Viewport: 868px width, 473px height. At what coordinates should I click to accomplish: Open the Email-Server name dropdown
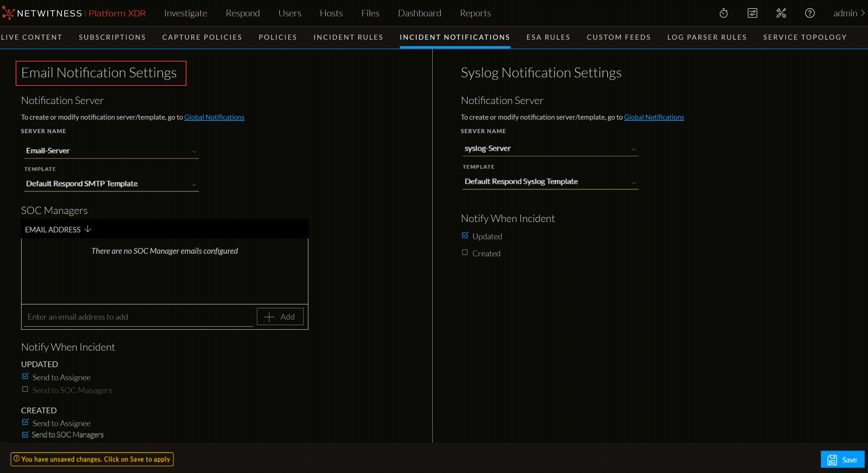[x=111, y=151]
